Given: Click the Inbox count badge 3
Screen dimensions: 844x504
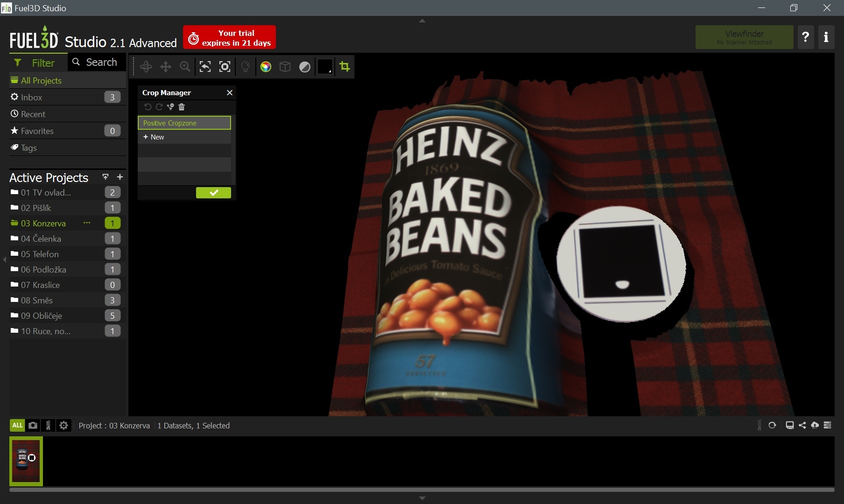Looking at the screenshot, I should coord(113,97).
